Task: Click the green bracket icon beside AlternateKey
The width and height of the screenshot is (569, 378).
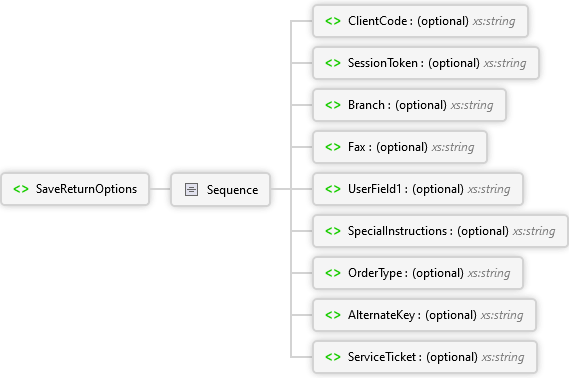Action: [333, 315]
